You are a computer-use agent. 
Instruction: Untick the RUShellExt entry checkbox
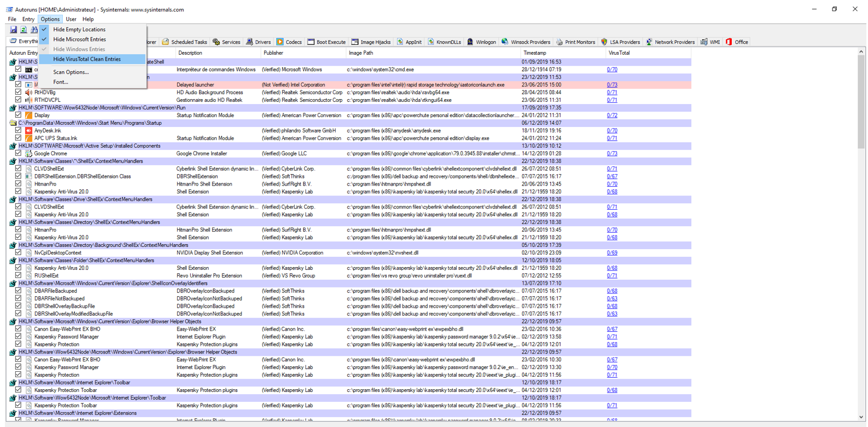(x=18, y=276)
